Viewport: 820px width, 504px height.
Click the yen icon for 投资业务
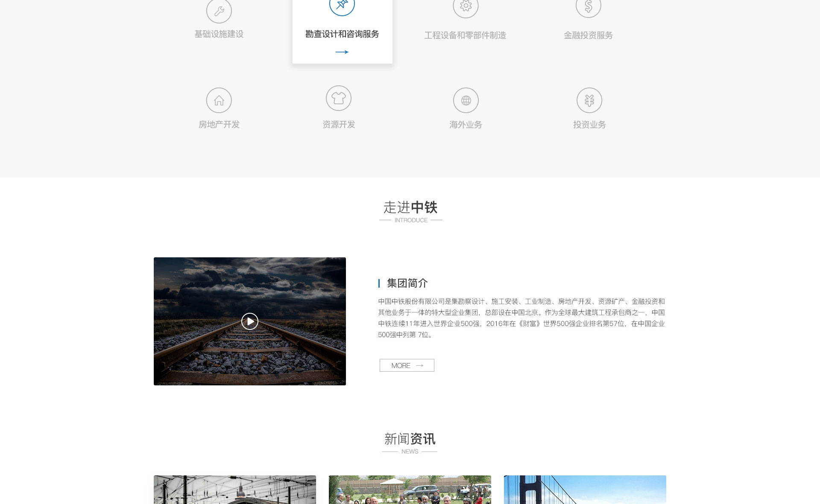pyautogui.click(x=589, y=100)
